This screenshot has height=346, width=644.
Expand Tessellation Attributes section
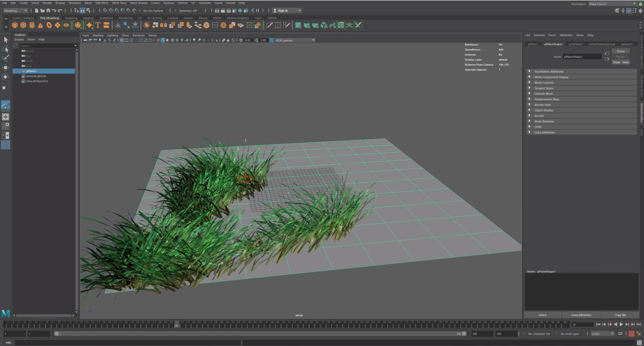coord(549,72)
